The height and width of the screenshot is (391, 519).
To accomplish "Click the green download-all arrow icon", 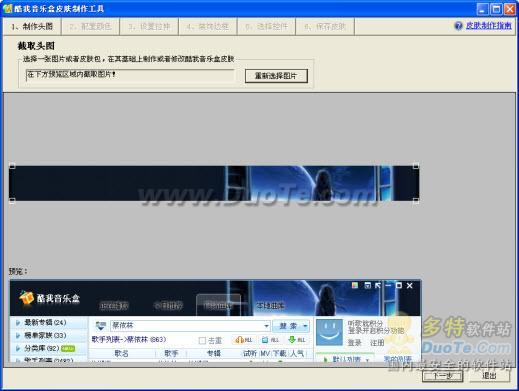I will [x=292, y=340].
